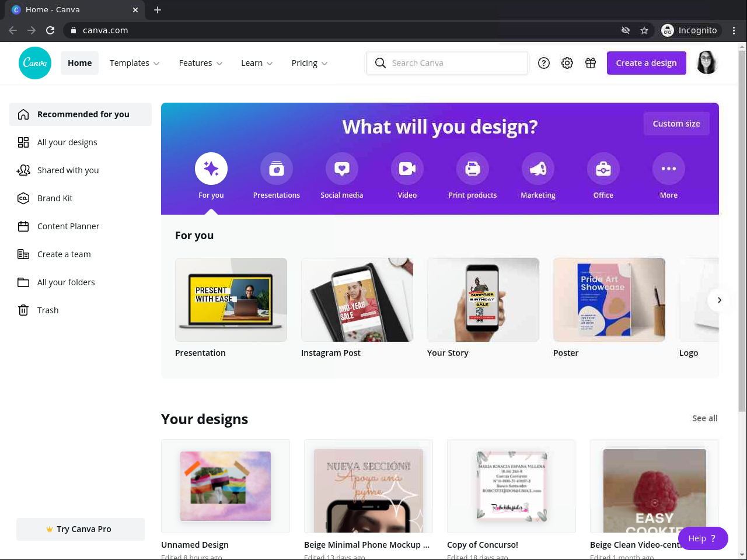Open the Incognito profile button
The height and width of the screenshot is (560, 747).
[x=690, y=30]
